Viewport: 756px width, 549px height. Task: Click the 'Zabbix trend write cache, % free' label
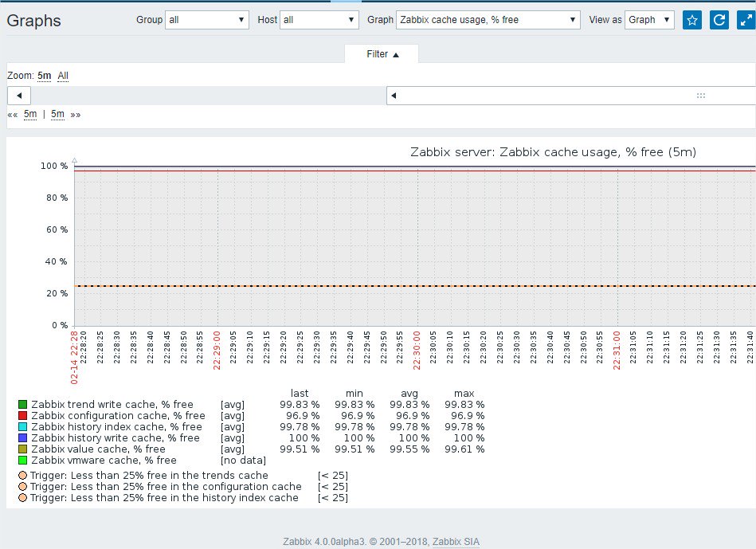[x=112, y=404]
